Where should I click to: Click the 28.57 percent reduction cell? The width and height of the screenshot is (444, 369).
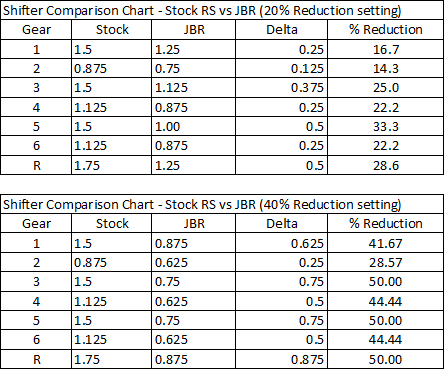(x=385, y=262)
